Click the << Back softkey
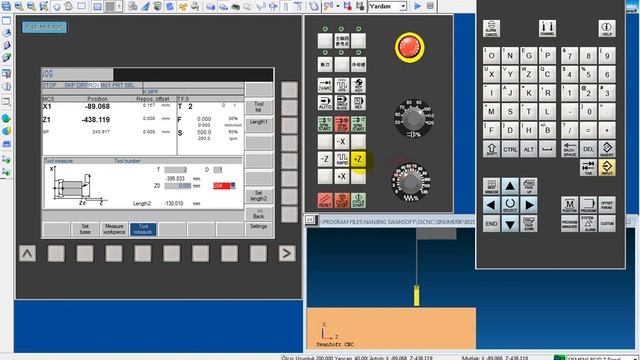The height and width of the screenshot is (360, 640). coord(259,213)
